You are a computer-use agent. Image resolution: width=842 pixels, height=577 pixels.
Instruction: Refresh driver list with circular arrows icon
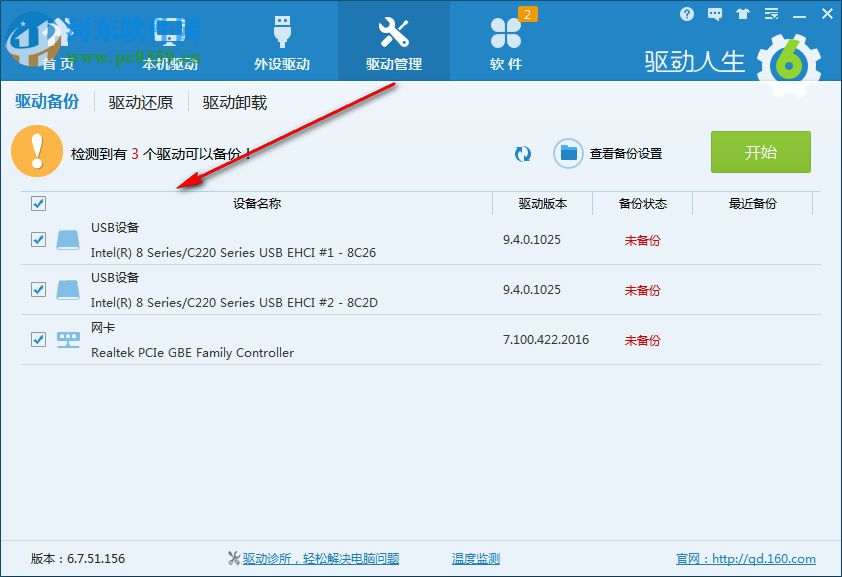[x=522, y=154]
